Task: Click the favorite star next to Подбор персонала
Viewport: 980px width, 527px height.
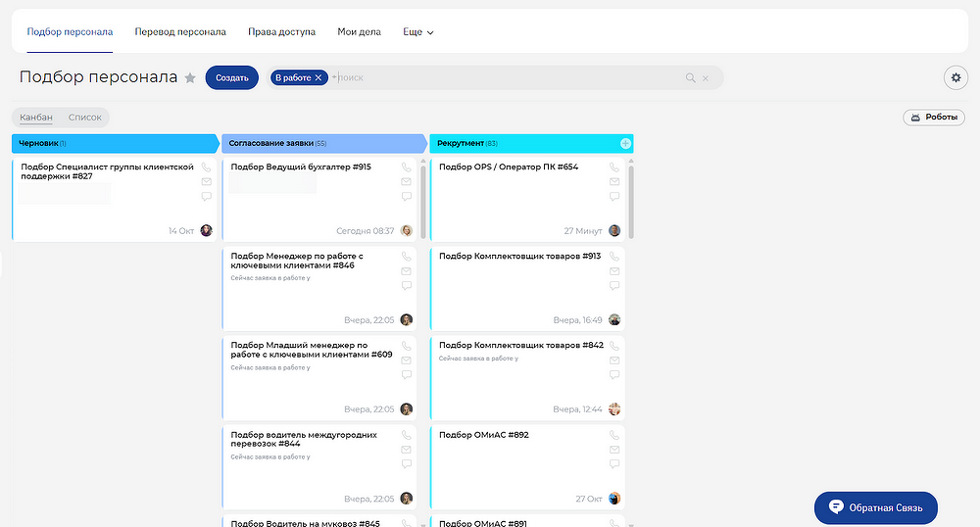Action: pos(190,78)
